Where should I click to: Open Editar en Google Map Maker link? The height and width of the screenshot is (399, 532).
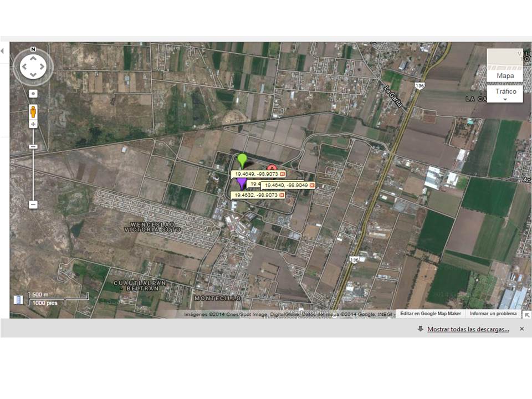(x=431, y=314)
